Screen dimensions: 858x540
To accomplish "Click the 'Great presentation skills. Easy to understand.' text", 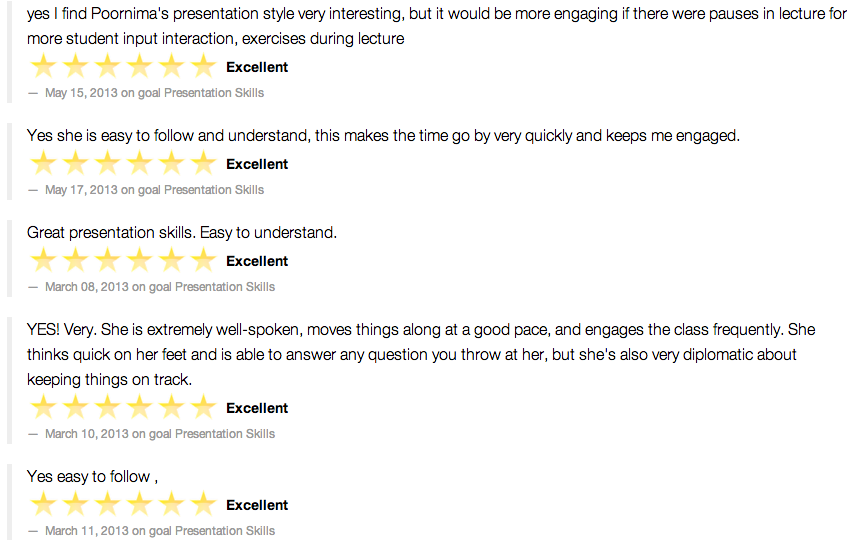I will pyautogui.click(x=182, y=233).
